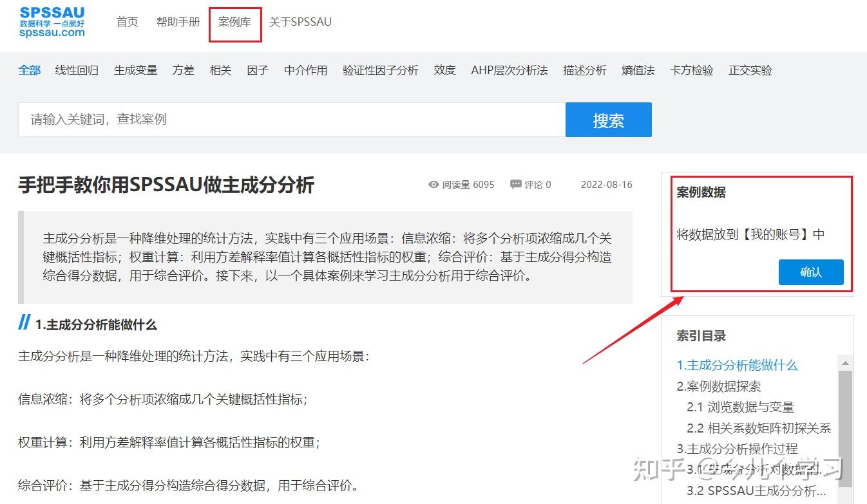Switch to the 线性回归 category

[x=76, y=70]
